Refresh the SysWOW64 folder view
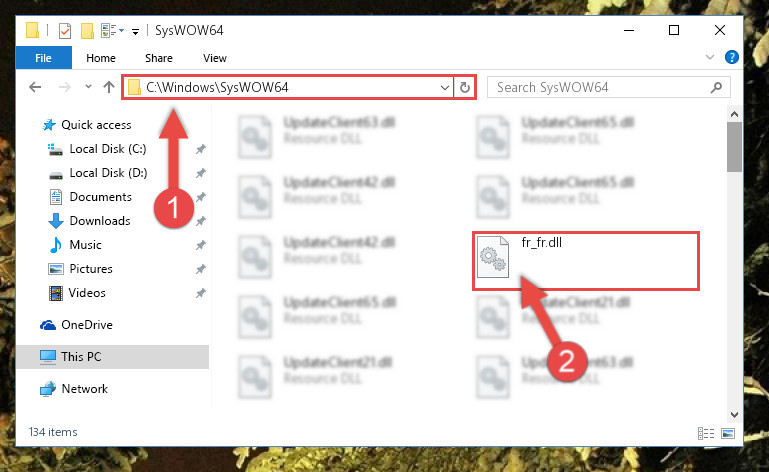This screenshot has height=472, width=769. tap(465, 87)
